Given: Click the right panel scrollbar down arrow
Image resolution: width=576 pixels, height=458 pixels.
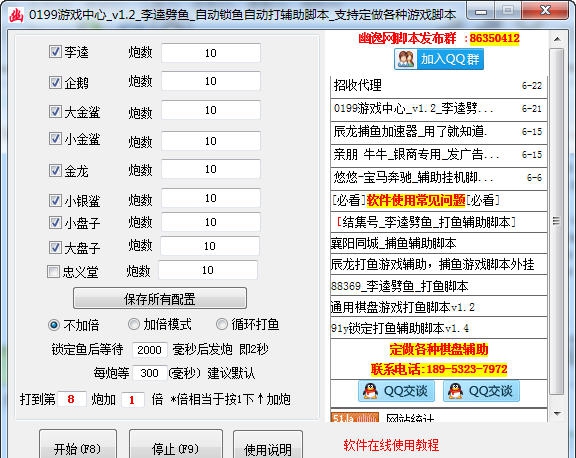Looking at the screenshot, I should pos(557,414).
